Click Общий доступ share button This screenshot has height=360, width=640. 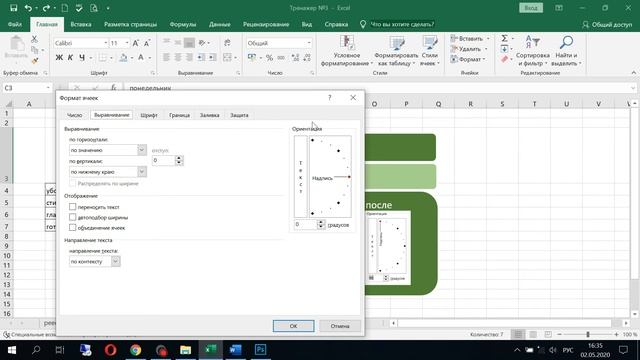click(607, 24)
